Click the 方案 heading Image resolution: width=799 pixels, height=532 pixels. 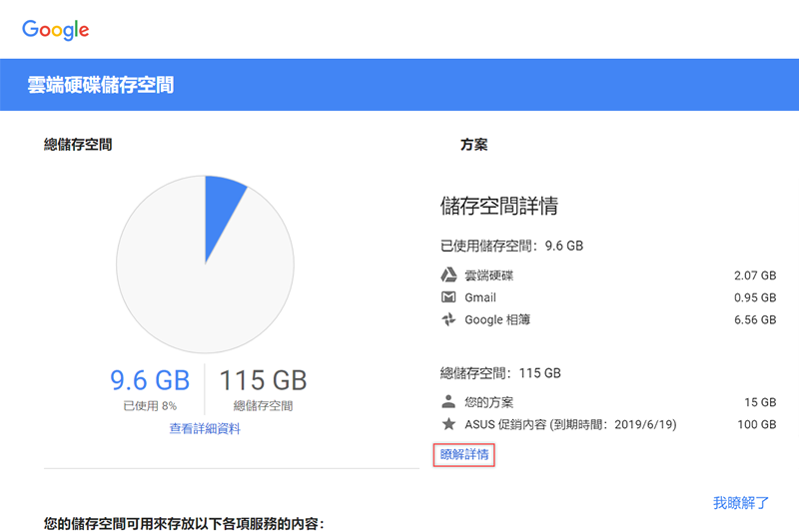tap(473, 145)
